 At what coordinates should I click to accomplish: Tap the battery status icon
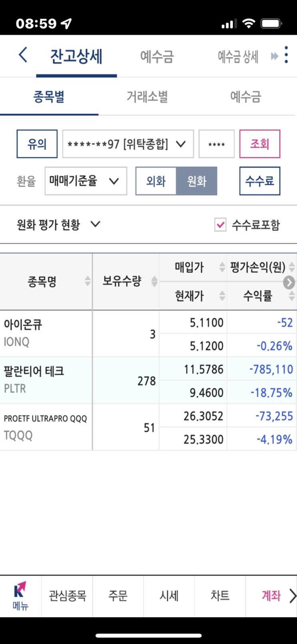(271, 24)
